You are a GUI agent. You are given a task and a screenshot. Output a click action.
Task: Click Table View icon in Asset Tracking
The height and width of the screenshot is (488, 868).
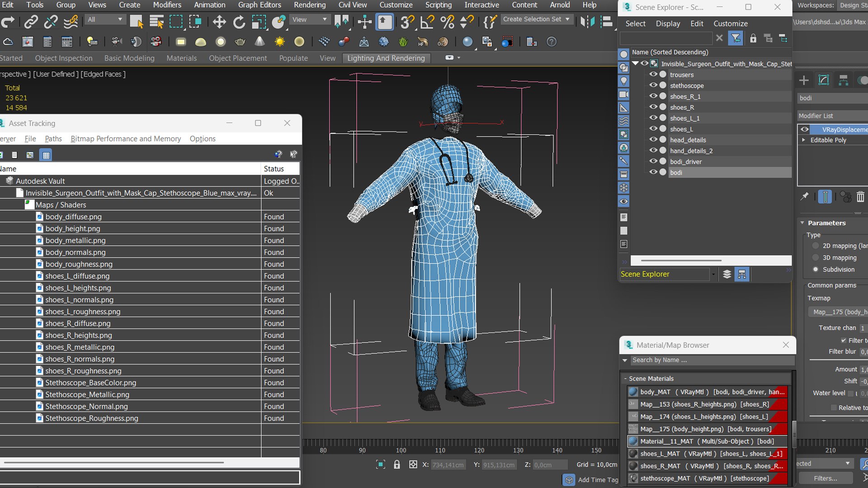pos(46,155)
